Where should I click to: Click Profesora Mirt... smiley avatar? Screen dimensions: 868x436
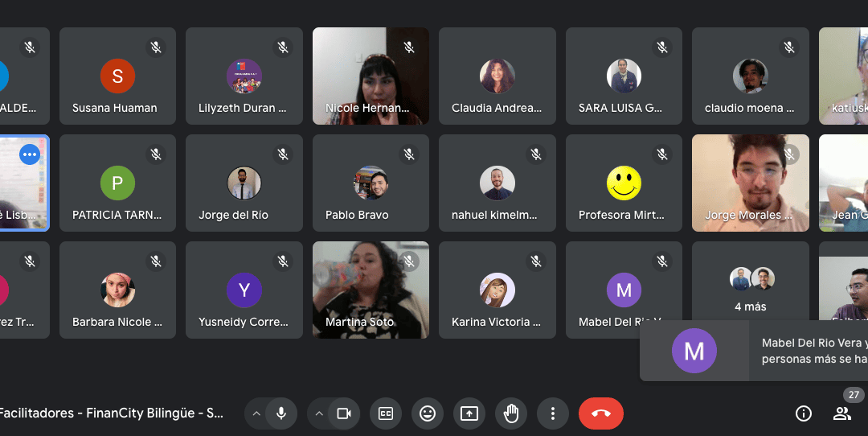624,183
